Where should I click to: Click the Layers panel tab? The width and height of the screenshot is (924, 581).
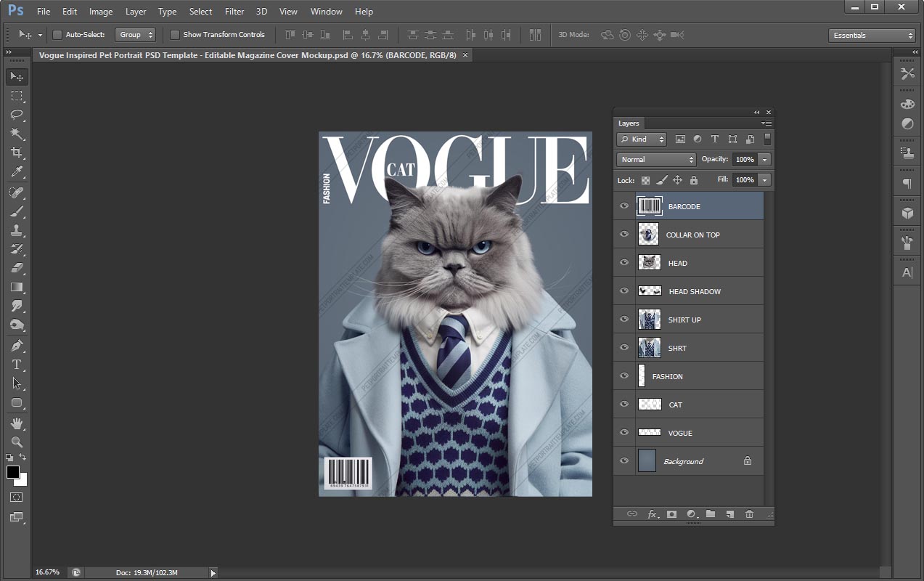tap(629, 123)
